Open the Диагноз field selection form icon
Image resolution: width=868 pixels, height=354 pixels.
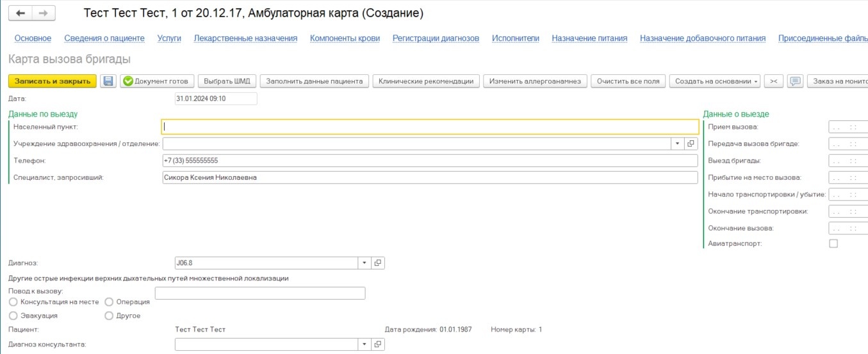click(x=378, y=263)
